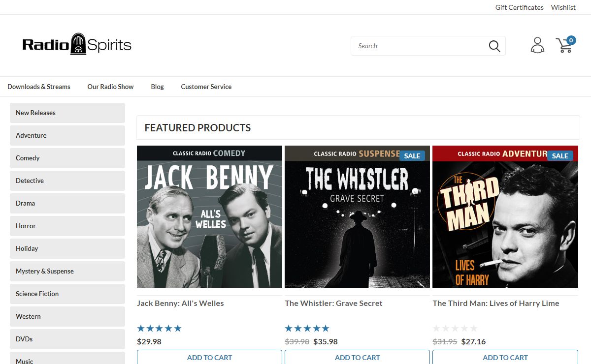Open Our Radio Show menu item
Screen dimensions: 591x364
click(110, 87)
